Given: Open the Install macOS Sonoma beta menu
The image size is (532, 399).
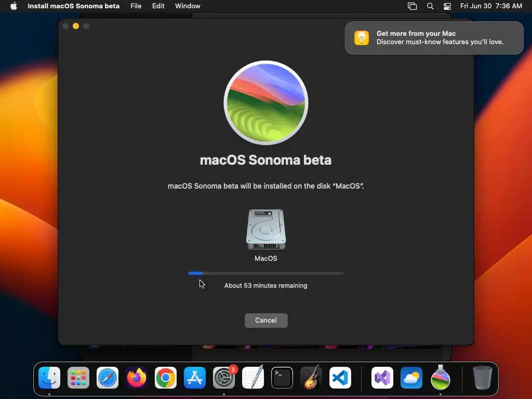Looking at the screenshot, I should coord(73,6).
